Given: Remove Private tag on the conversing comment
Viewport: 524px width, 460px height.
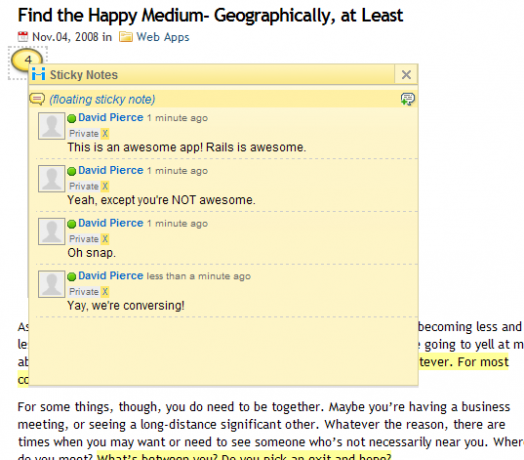Looking at the screenshot, I should 105,292.
